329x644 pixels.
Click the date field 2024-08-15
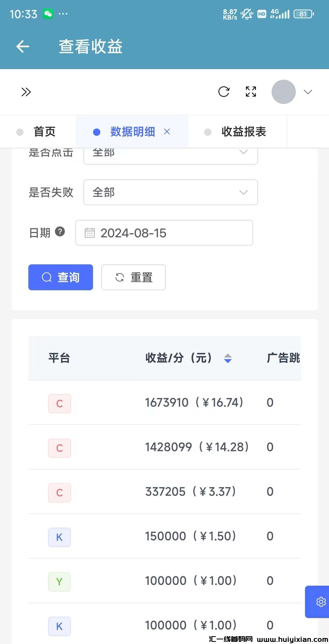[164, 233]
